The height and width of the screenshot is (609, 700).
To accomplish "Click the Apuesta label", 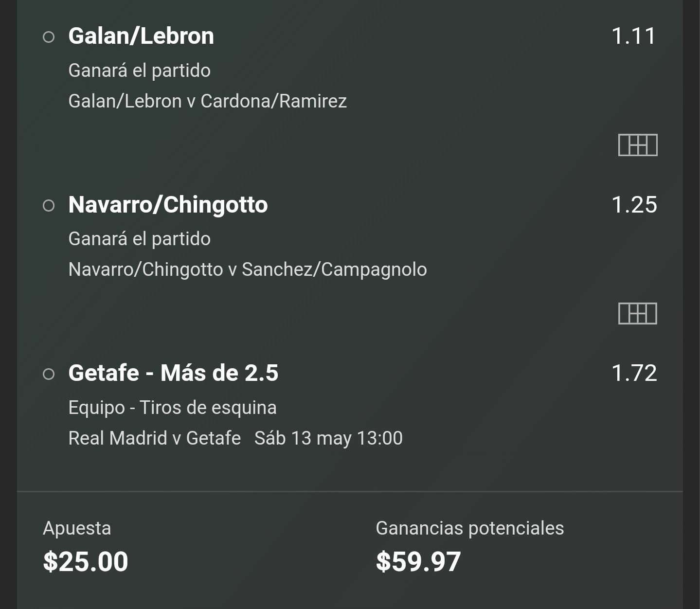I will [77, 528].
